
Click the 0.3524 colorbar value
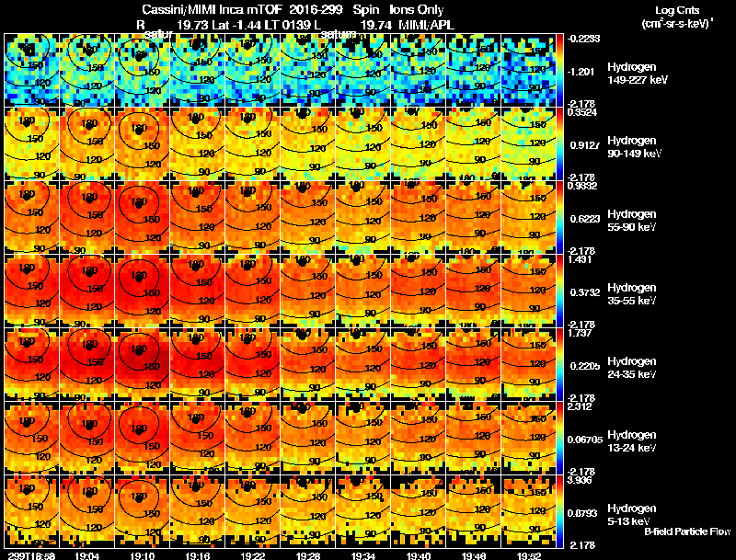coord(581,112)
